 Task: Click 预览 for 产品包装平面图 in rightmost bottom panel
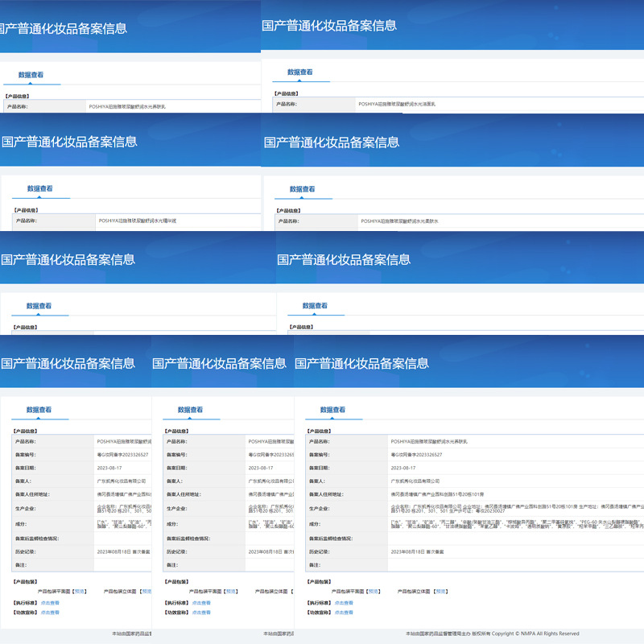[374, 592]
